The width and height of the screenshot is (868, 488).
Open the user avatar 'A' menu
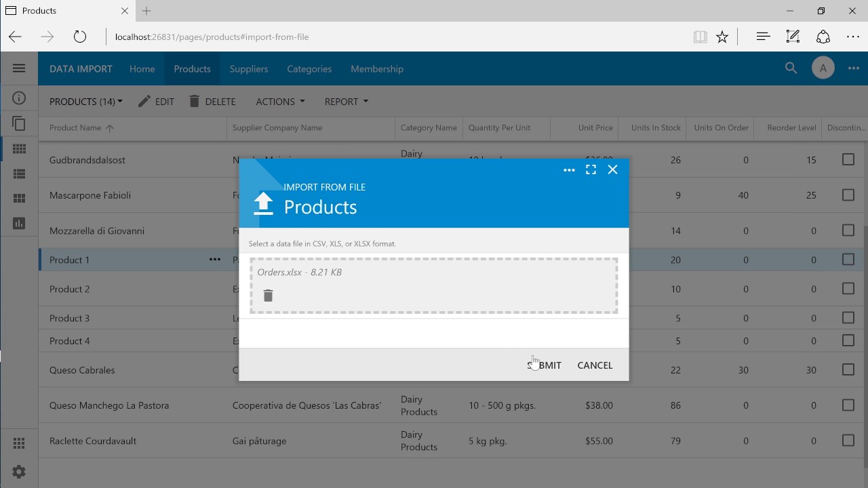823,68
